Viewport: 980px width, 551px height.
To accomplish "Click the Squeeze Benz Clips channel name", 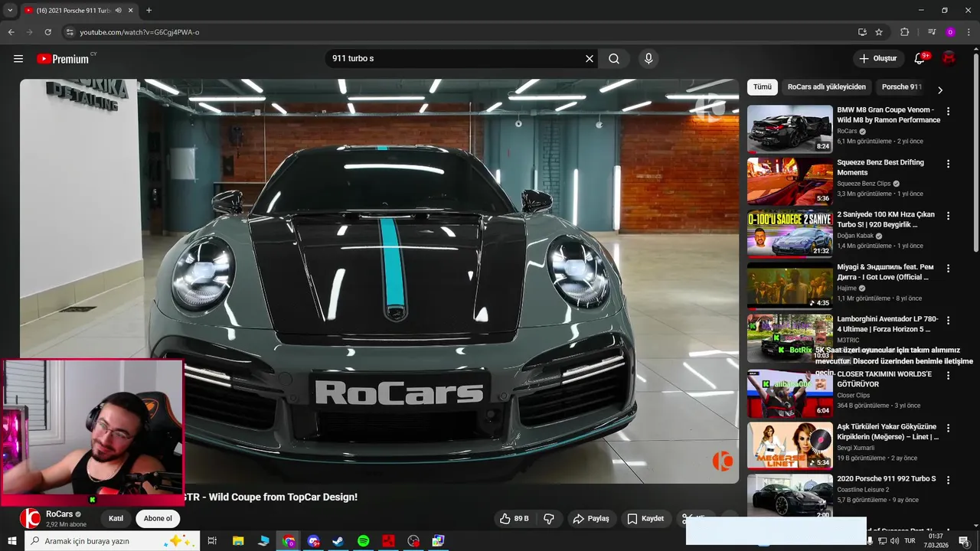I will (x=864, y=184).
